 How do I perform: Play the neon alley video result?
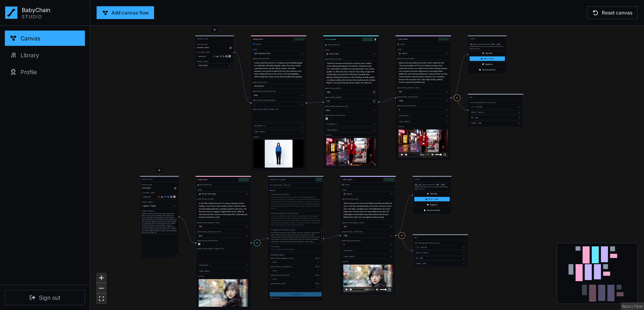pyautogui.click(x=402, y=155)
